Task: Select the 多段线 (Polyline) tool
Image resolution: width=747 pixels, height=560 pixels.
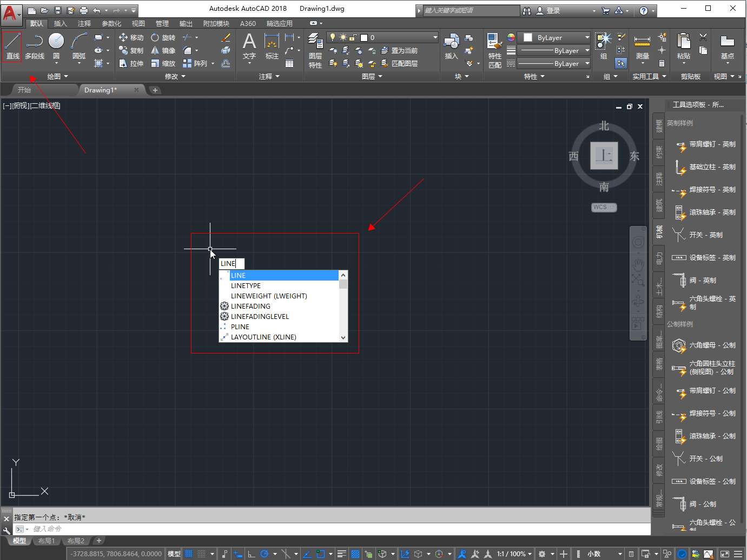Action: coord(35,46)
